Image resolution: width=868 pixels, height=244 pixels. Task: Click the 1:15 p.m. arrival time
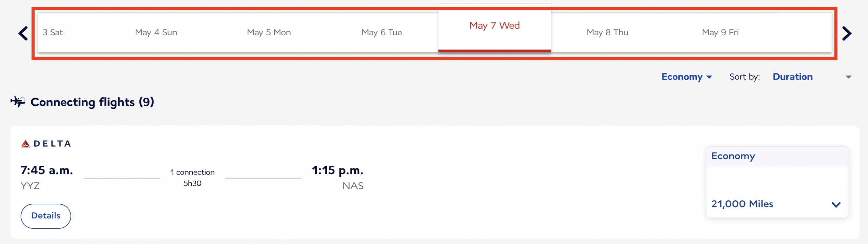337,170
